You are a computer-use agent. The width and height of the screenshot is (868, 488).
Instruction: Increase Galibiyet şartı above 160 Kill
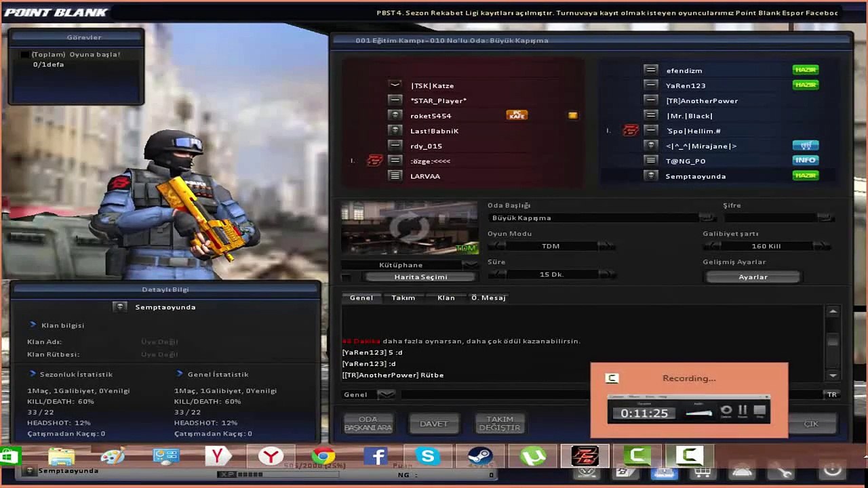coord(823,246)
